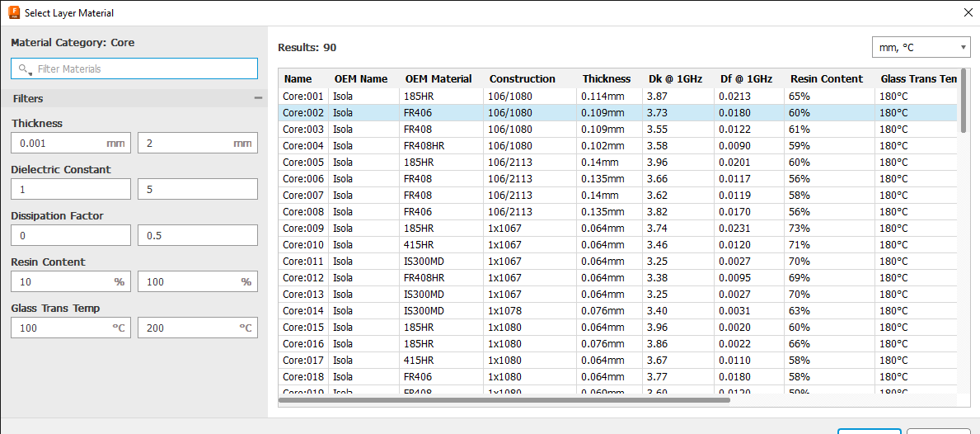Click the horizontal table scrollbar

click(504, 399)
